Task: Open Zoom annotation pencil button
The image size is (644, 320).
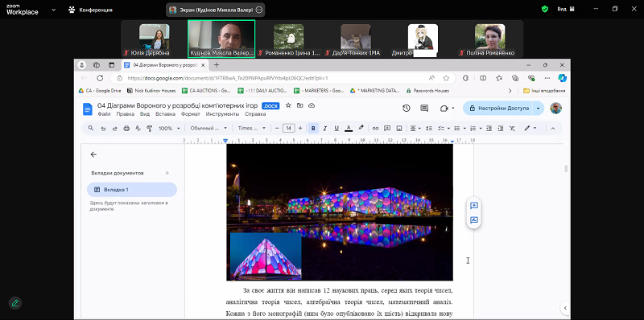Action: coord(15,303)
